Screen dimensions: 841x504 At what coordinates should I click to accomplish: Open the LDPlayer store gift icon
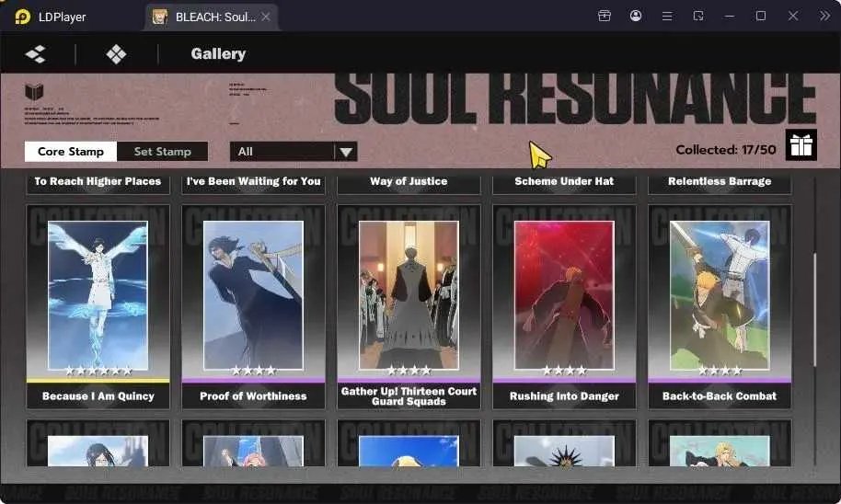pyautogui.click(x=605, y=16)
